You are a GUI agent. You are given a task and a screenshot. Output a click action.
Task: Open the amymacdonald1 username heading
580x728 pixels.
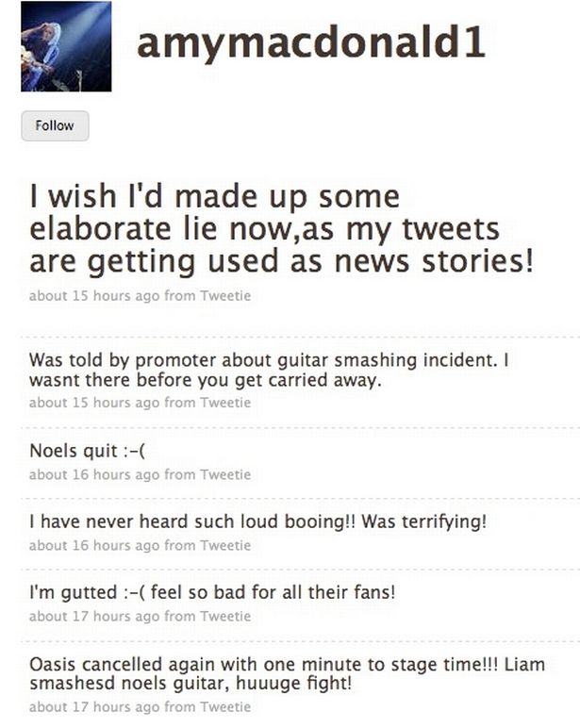coord(311,43)
